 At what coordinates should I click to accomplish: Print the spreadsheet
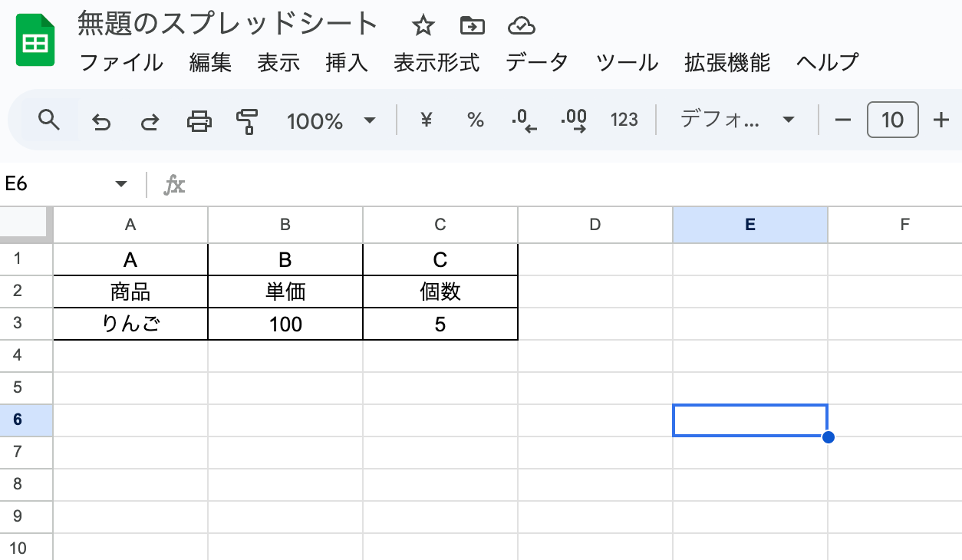coord(199,120)
